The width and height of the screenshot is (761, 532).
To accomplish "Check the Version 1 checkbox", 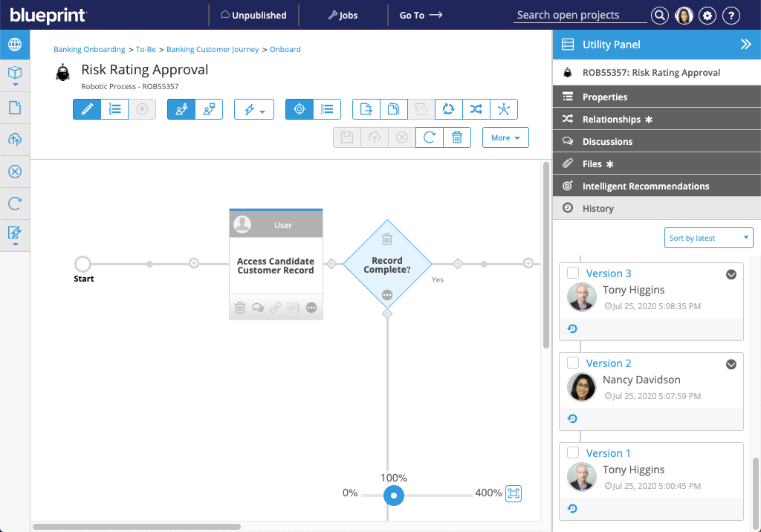I will tap(573, 453).
